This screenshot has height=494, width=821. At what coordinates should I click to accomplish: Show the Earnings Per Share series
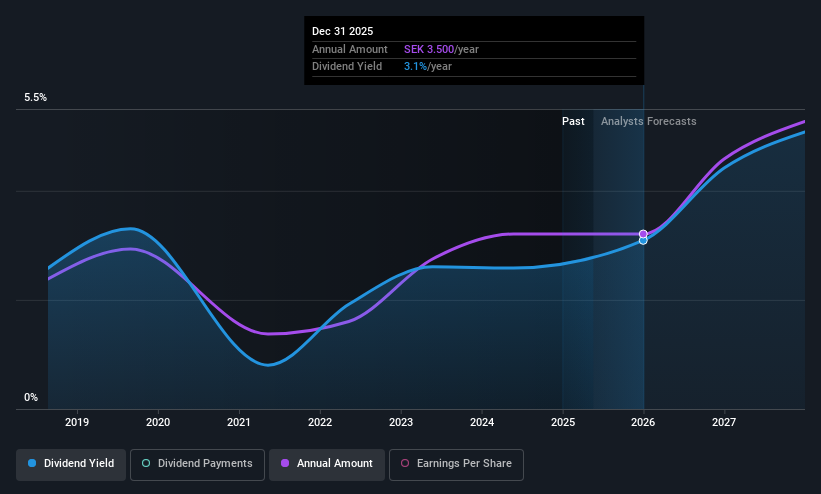coord(456,464)
